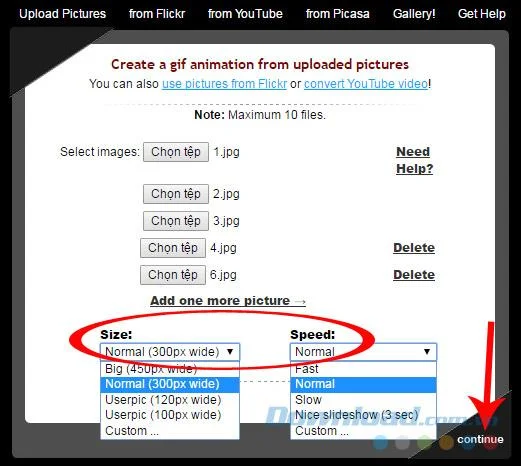521x466 pixels.
Task: Click Chọn tệp button next to 3.jpg
Action: [176, 221]
